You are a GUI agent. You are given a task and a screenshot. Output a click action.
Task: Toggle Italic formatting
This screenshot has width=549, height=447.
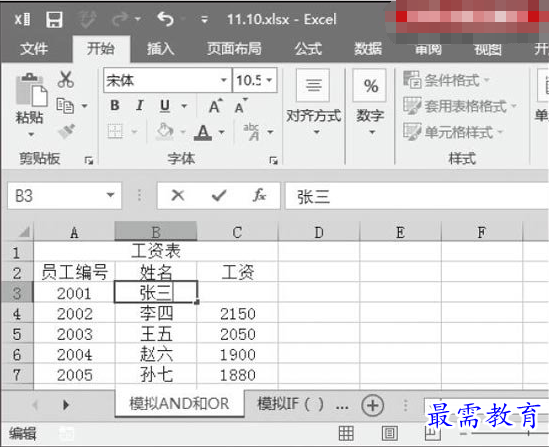140,105
